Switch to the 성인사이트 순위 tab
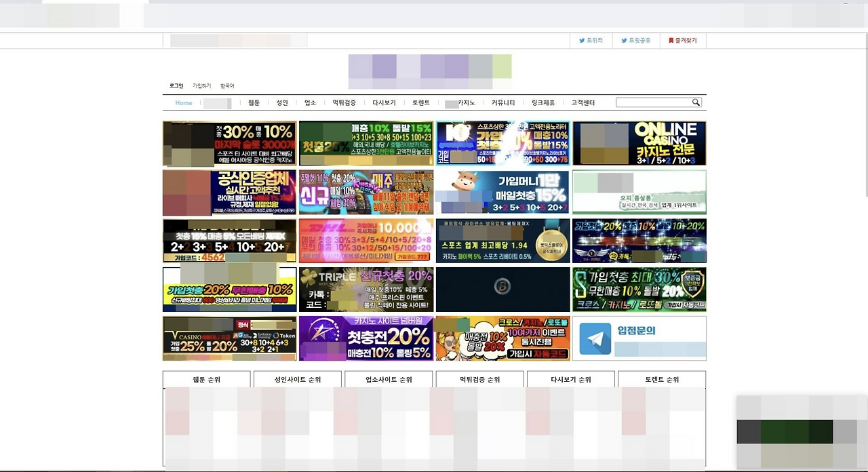Image resolution: width=868 pixels, height=472 pixels. tap(298, 380)
